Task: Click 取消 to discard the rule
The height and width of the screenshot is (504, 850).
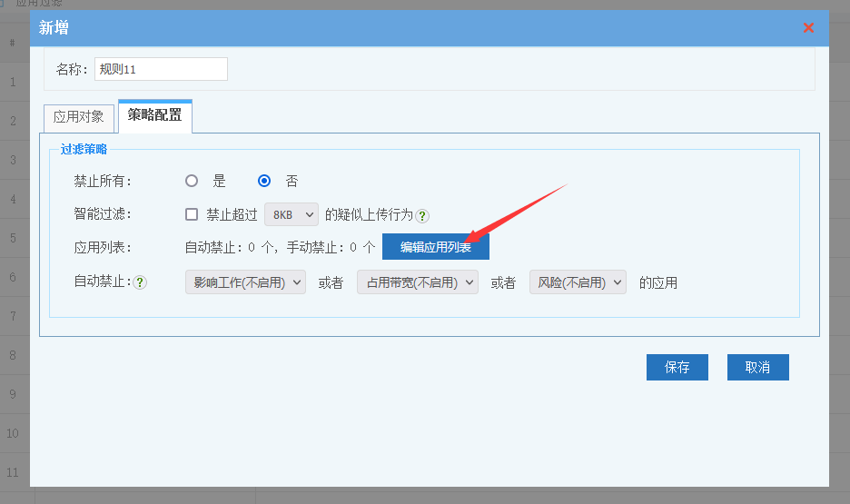Action: [757, 367]
